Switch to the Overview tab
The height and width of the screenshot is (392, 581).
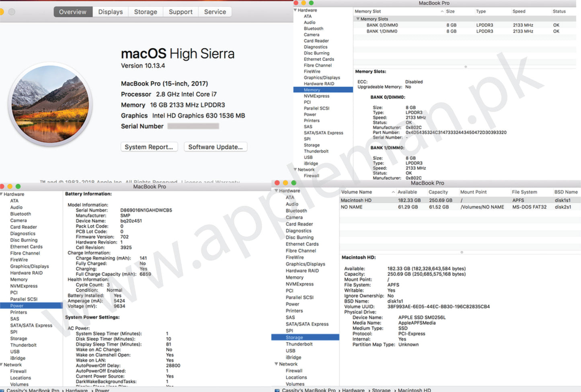point(73,12)
